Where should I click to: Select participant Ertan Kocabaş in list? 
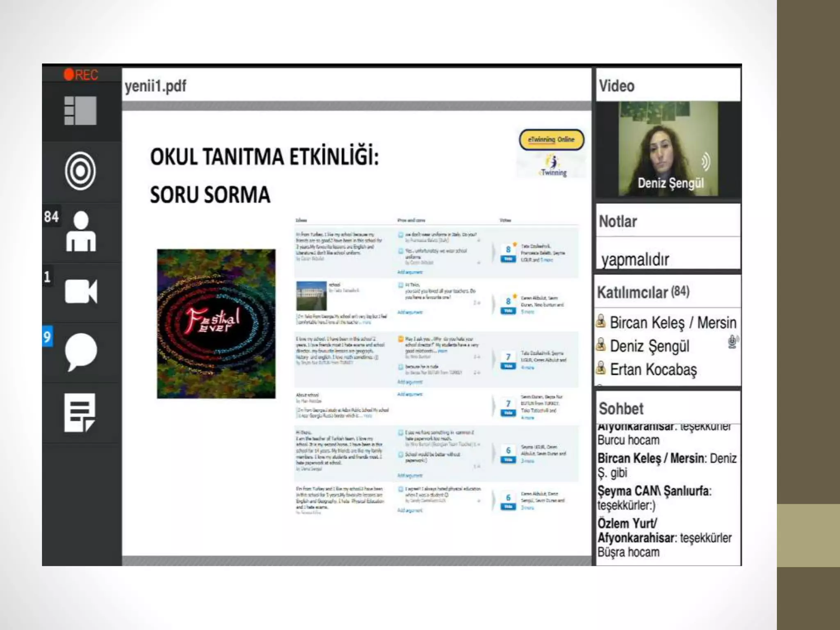tap(653, 370)
